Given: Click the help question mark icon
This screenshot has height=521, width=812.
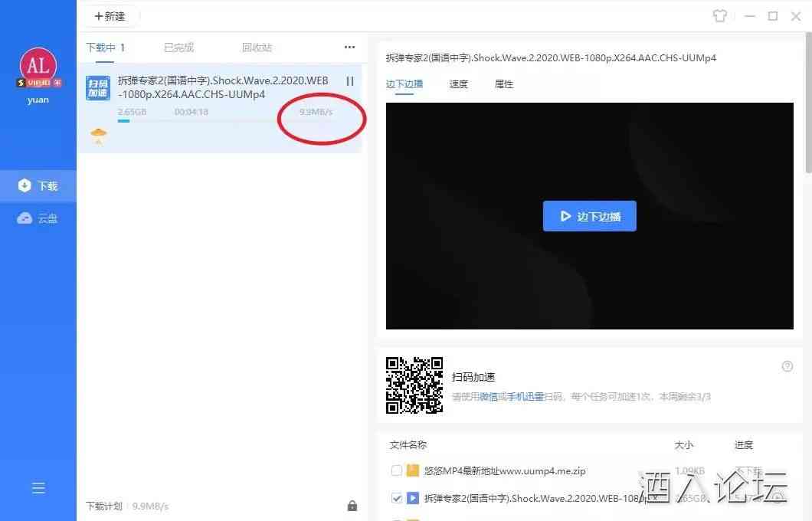Looking at the screenshot, I should coord(787,366).
